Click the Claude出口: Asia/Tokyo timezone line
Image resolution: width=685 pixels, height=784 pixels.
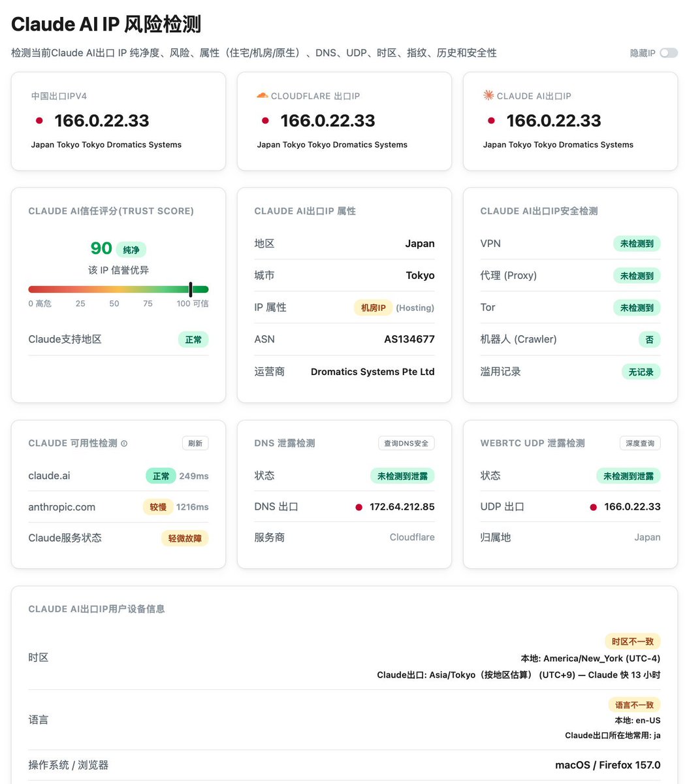518,675
